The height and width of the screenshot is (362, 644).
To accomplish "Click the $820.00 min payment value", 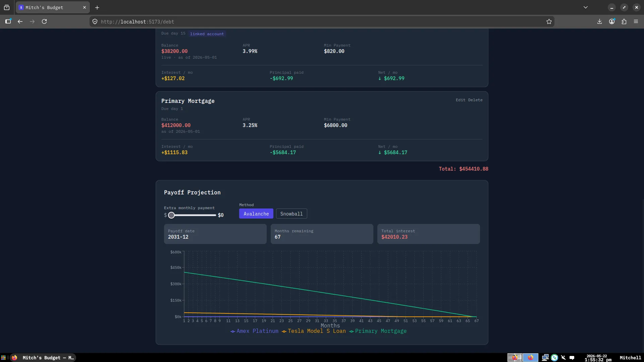I will click(334, 51).
